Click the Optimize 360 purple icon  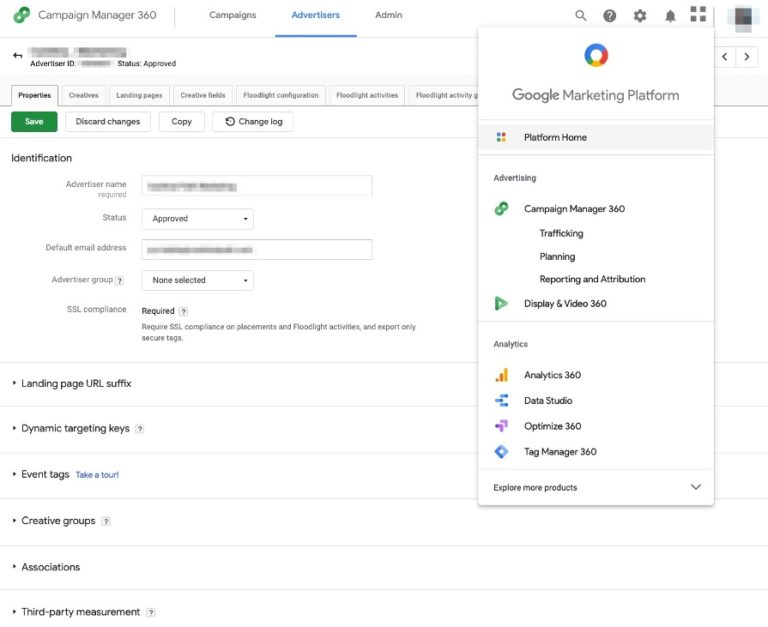coord(502,426)
